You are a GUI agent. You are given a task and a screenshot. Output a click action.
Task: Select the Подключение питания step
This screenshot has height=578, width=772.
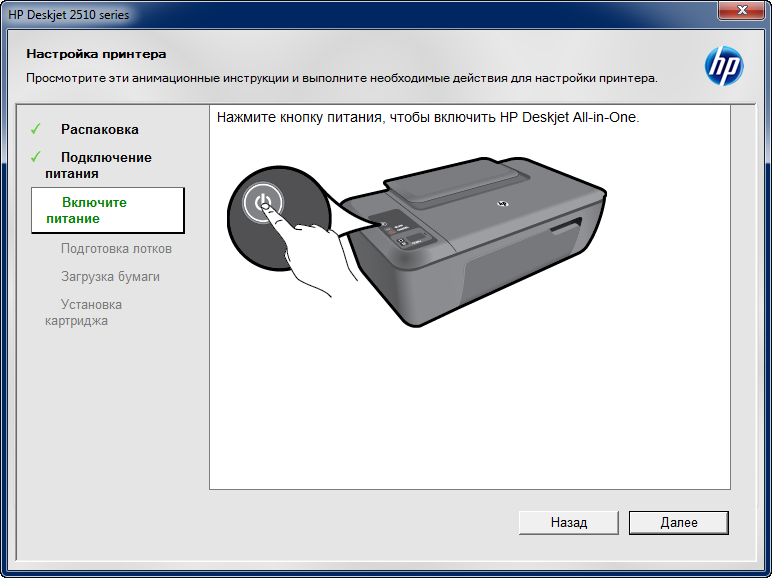pos(98,165)
